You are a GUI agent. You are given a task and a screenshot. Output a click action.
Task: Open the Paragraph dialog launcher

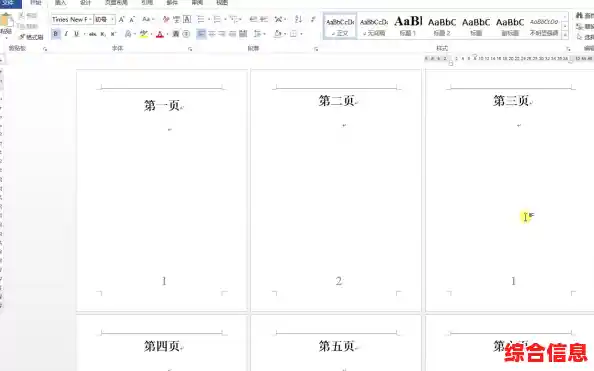[x=316, y=49]
